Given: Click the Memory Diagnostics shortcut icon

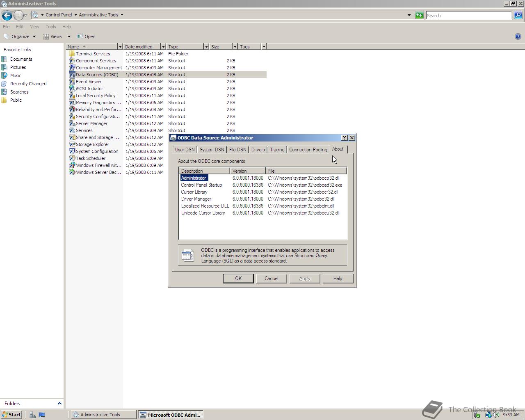Looking at the screenshot, I should pos(72,103).
